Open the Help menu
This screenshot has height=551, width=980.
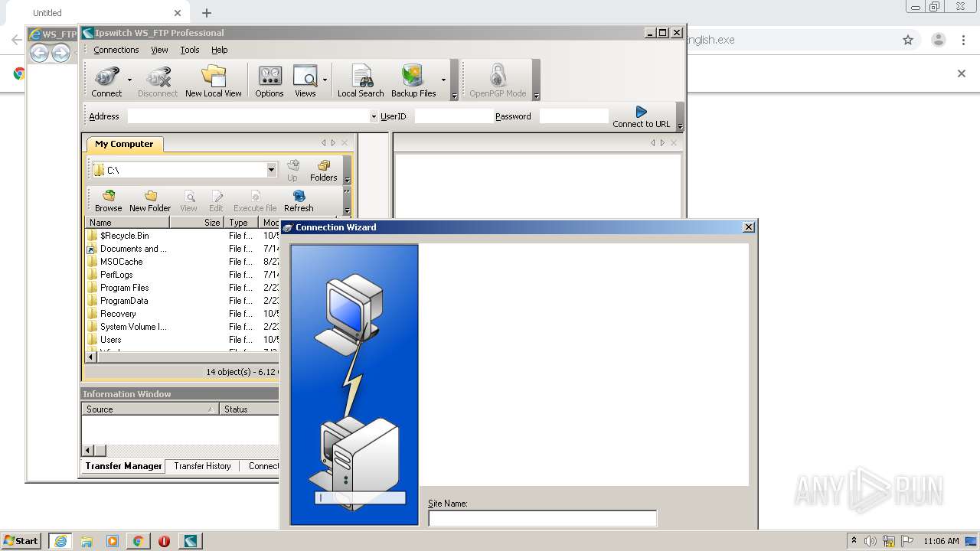point(220,50)
